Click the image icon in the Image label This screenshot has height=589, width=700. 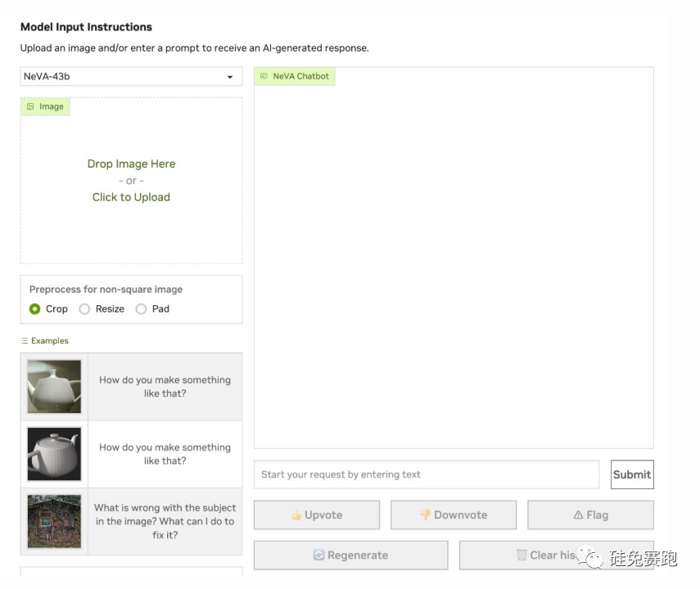click(x=30, y=106)
